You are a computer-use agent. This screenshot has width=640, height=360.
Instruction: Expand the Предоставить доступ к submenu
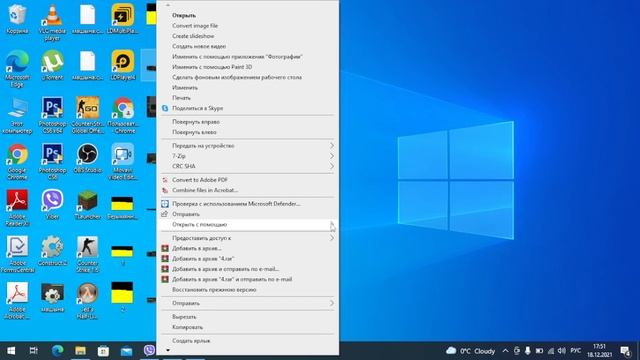248,238
